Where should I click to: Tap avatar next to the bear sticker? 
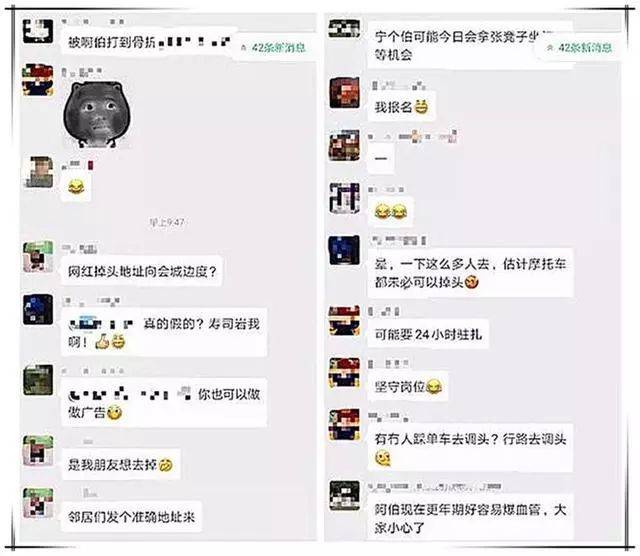pyautogui.click(x=38, y=80)
